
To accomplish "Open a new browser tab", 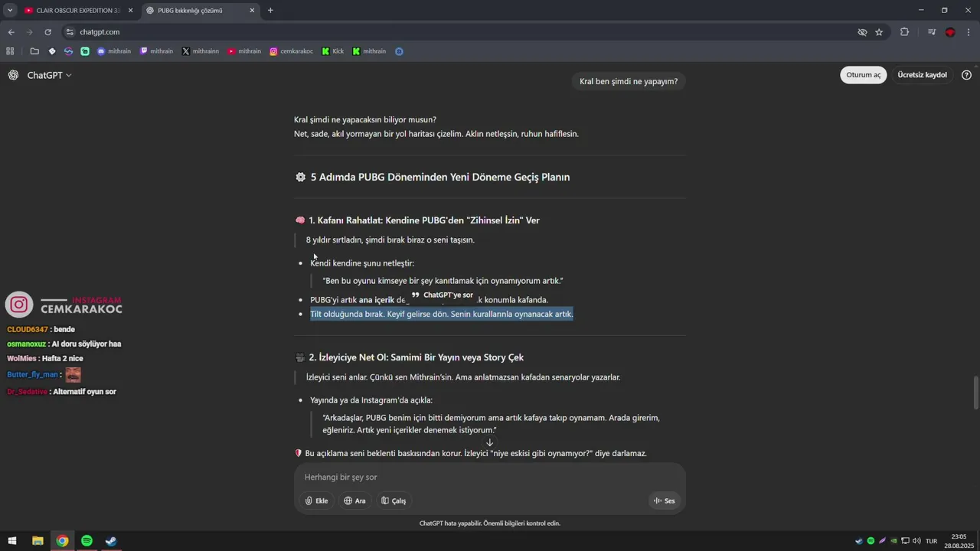I will coord(270,11).
